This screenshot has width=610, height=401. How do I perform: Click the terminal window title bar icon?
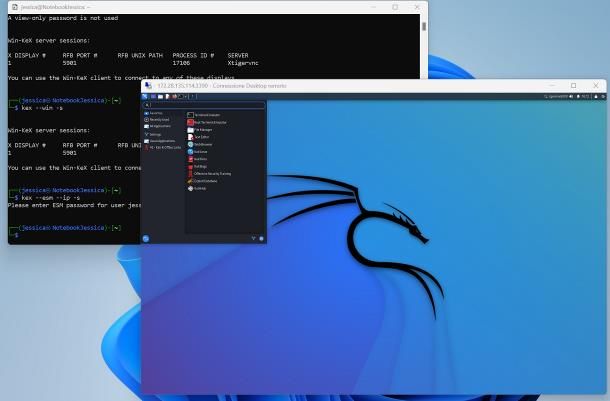pos(15,7)
